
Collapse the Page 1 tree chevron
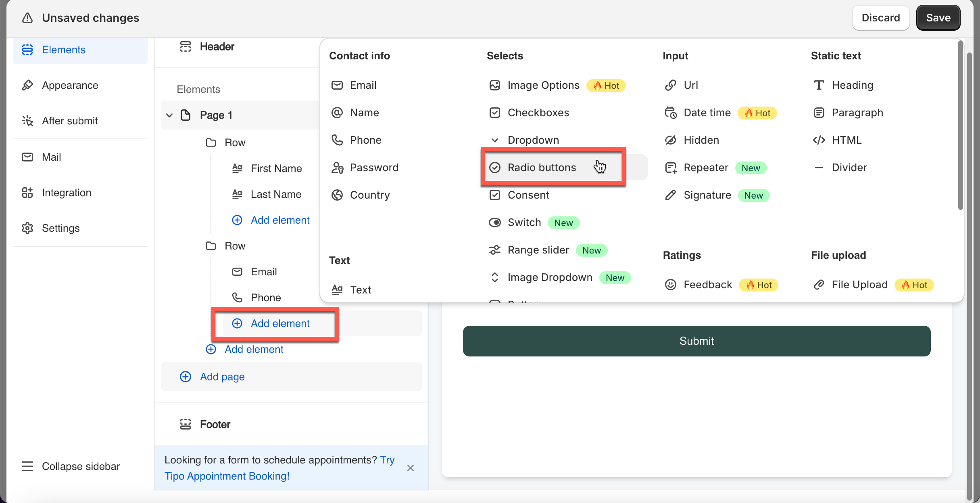169,115
